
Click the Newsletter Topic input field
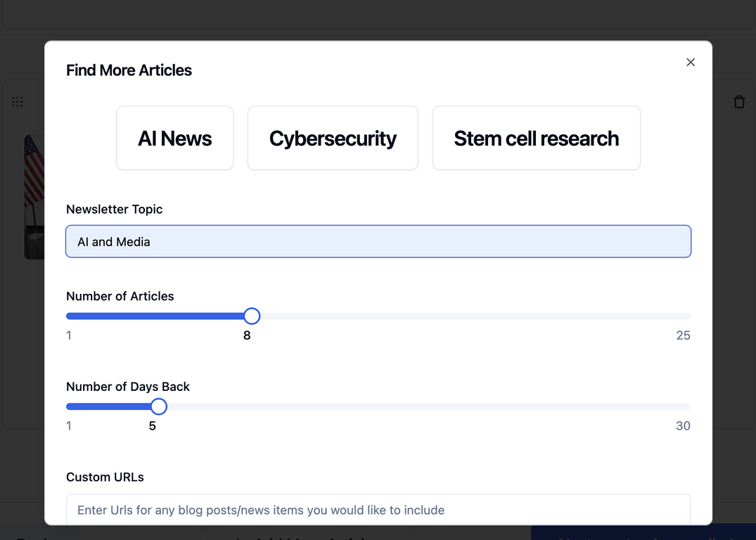coord(378,241)
